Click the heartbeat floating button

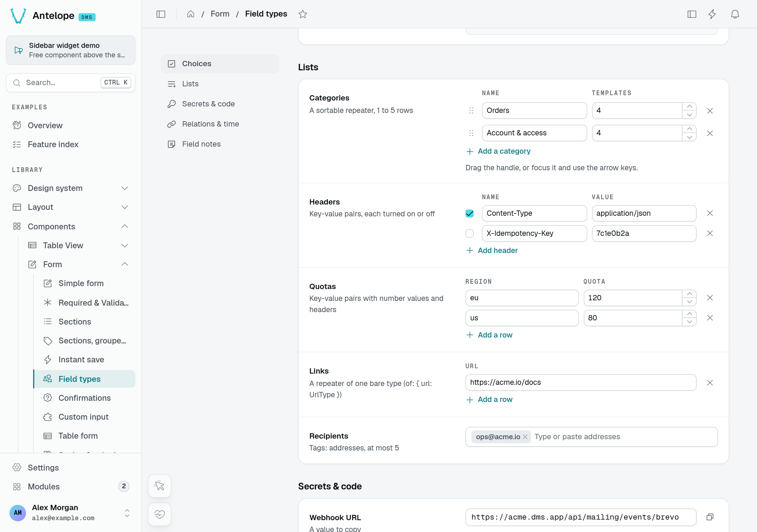[x=160, y=514]
